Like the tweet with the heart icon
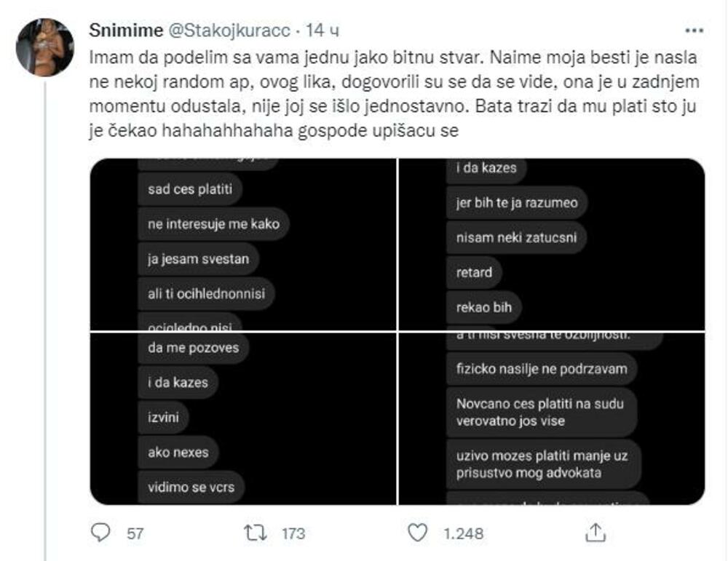 coord(417,533)
